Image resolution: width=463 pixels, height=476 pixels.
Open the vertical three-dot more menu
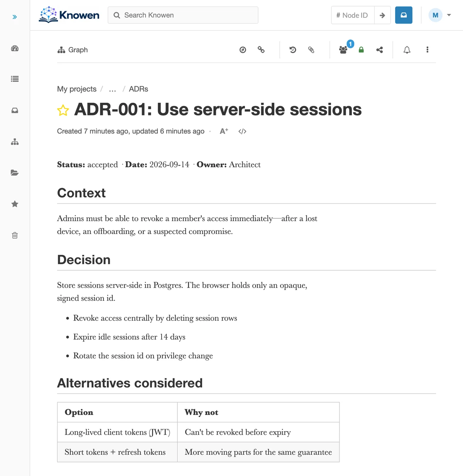pyautogui.click(x=427, y=49)
